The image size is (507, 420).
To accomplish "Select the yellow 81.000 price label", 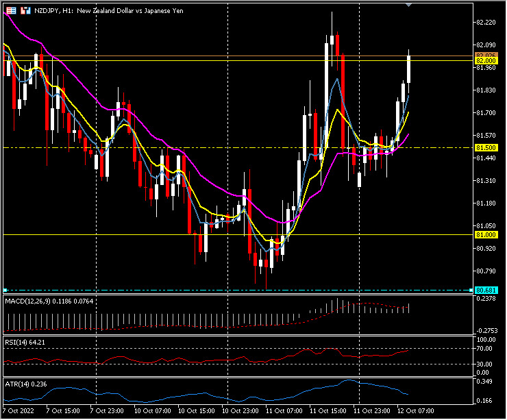I will click(x=485, y=234).
